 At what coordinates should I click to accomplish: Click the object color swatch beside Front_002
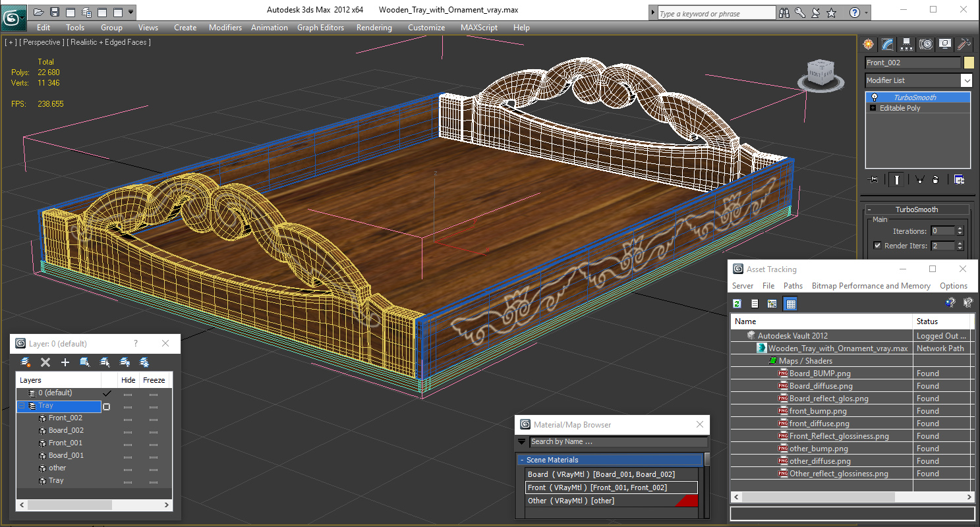[969, 63]
